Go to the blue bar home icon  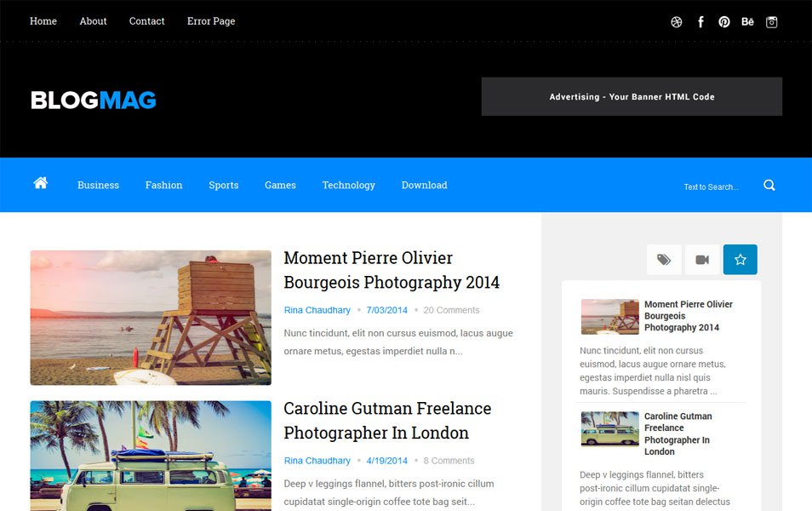pyautogui.click(x=40, y=183)
